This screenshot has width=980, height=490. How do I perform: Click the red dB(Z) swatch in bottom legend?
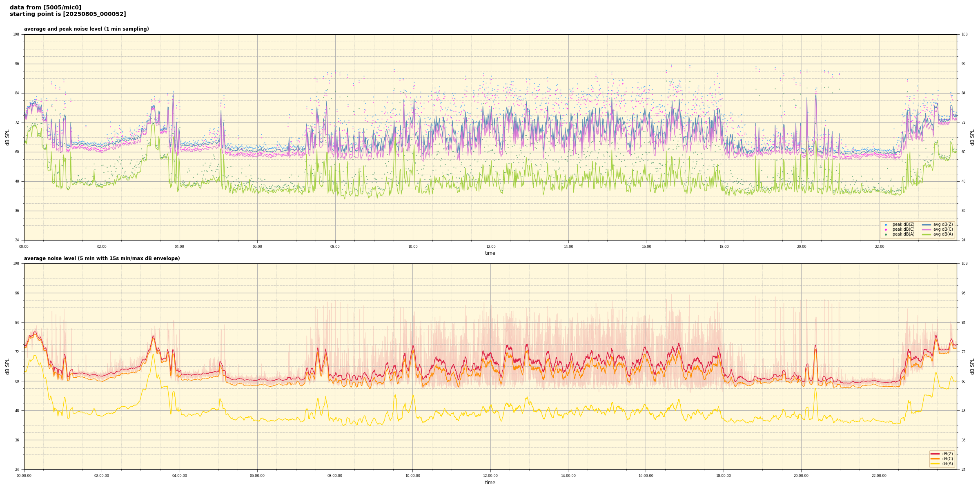pos(935,454)
